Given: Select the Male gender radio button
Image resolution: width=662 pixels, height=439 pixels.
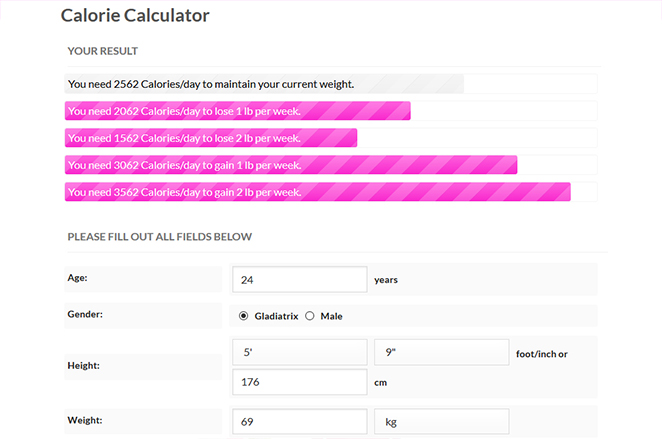Looking at the screenshot, I should 310,316.
